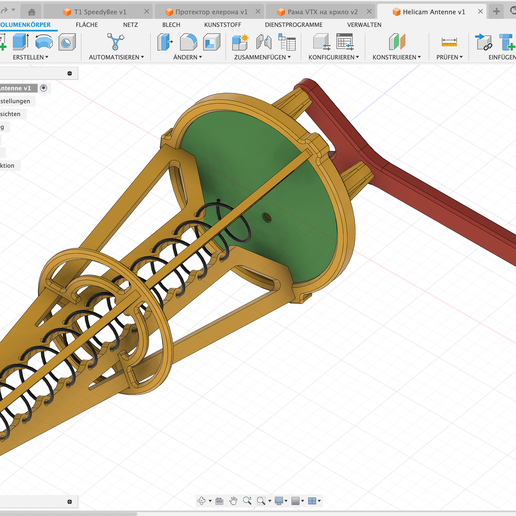Switch to the Blech ribbon tab
Image resolution: width=516 pixels, height=516 pixels.
(171, 25)
